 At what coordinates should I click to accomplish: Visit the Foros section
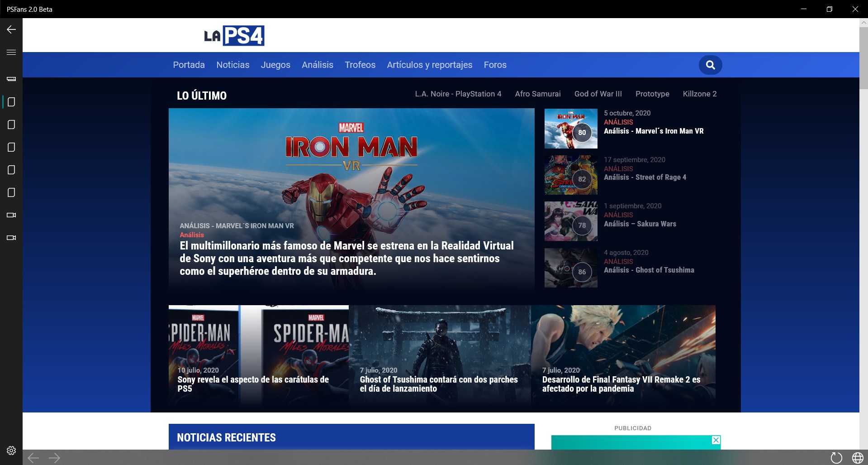[x=495, y=65]
